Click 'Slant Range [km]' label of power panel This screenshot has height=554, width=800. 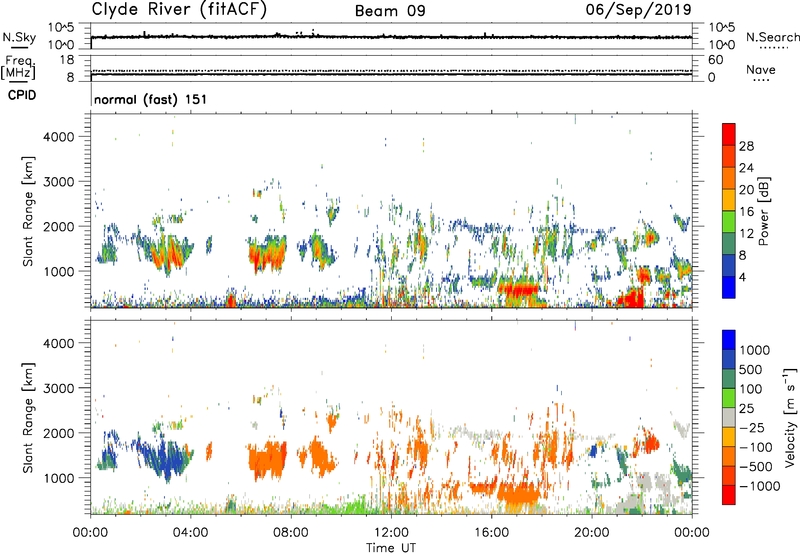click(28, 211)
